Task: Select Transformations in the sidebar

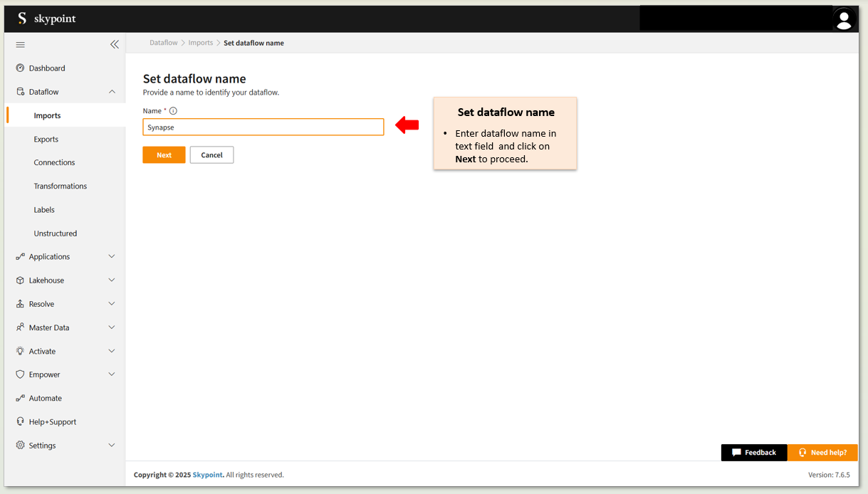Action: pyautogui.click(x=61, y=186)
